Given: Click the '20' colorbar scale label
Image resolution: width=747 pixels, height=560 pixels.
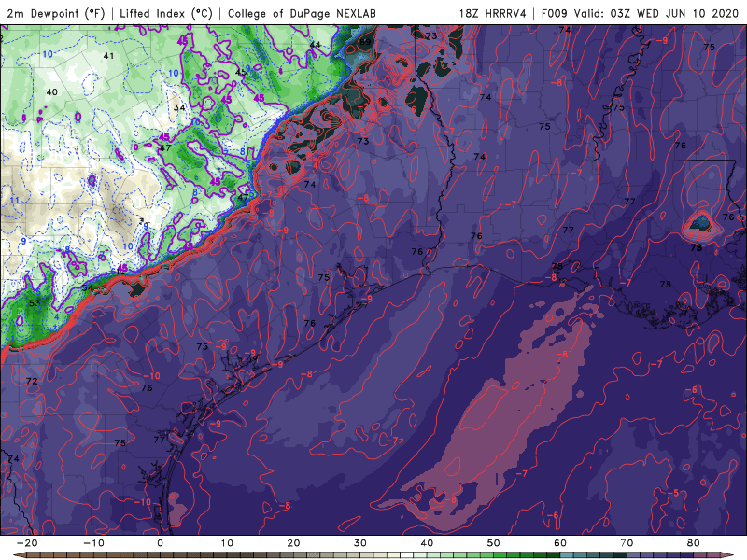Looking at the screenshot, I should 293,543.
